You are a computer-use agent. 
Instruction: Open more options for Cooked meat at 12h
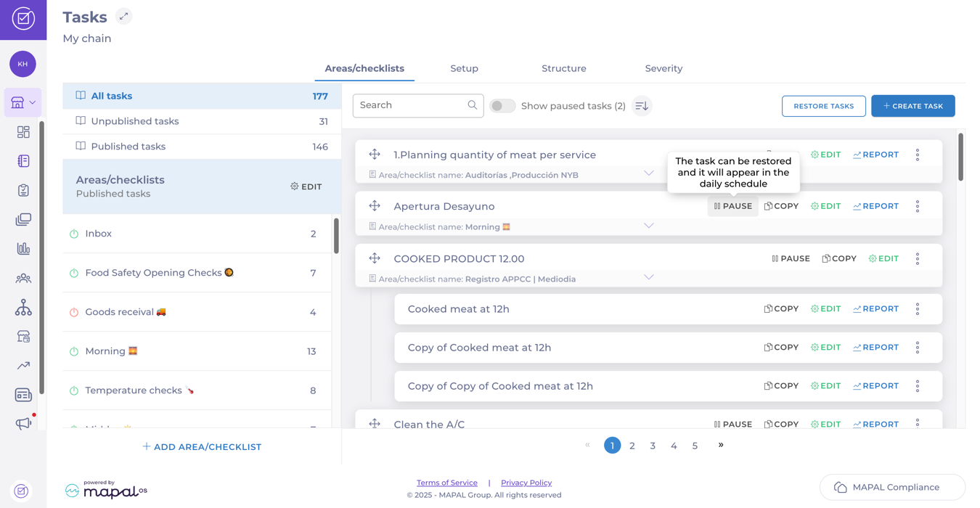pos(918,309)
